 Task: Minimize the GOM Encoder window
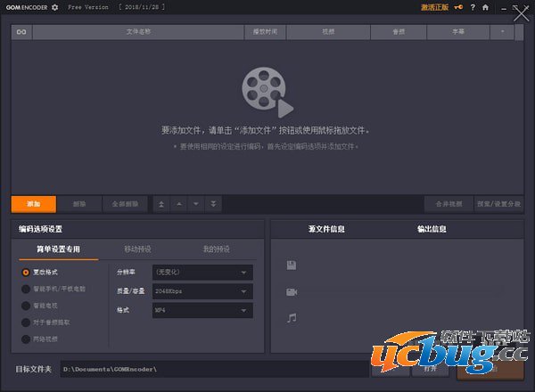(x=504, y=9)
